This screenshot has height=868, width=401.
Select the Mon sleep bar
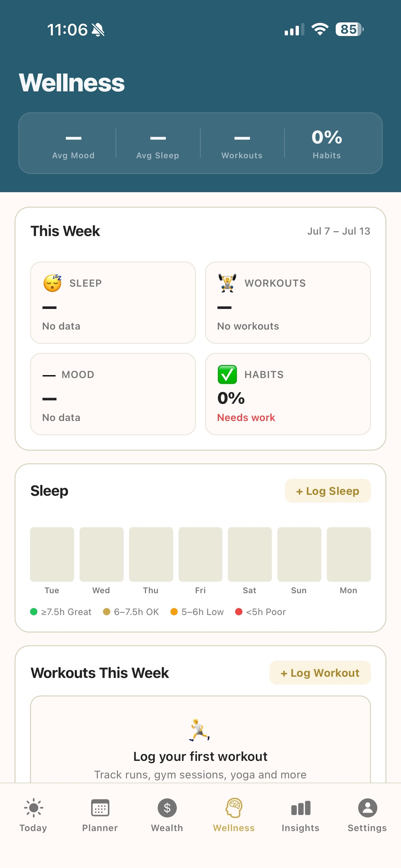tap(349, 554)
